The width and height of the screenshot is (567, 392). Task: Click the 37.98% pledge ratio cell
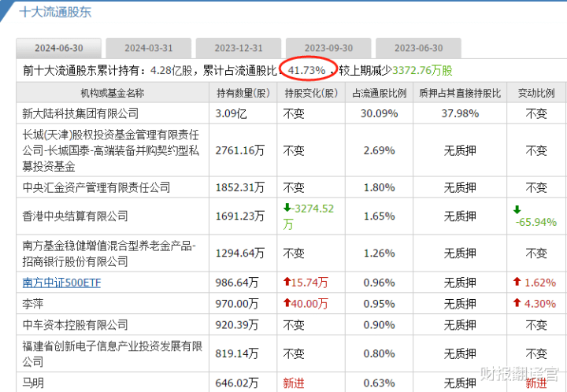point(460,114)
